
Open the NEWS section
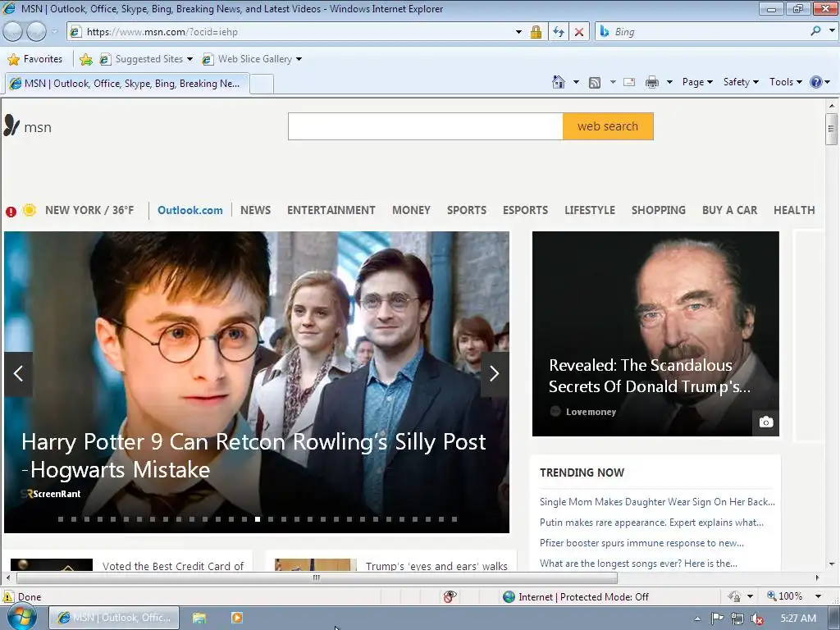[x=256, y=210]
